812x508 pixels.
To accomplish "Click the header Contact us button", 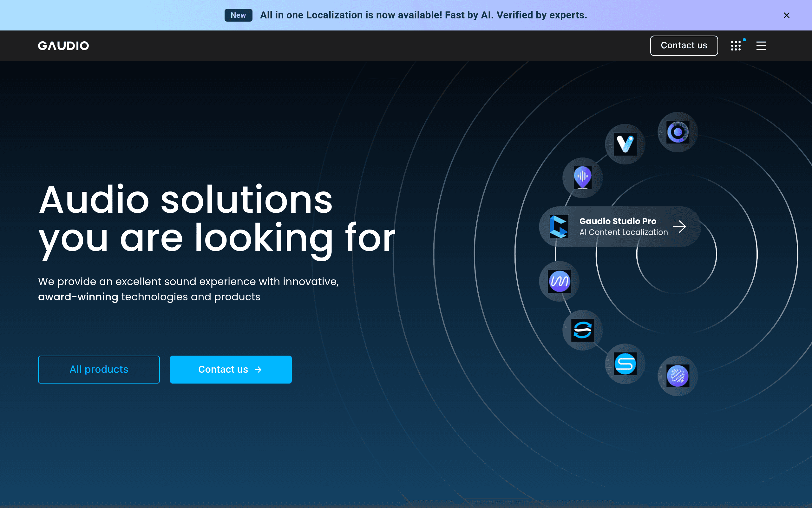I will [x=684, y=46].
